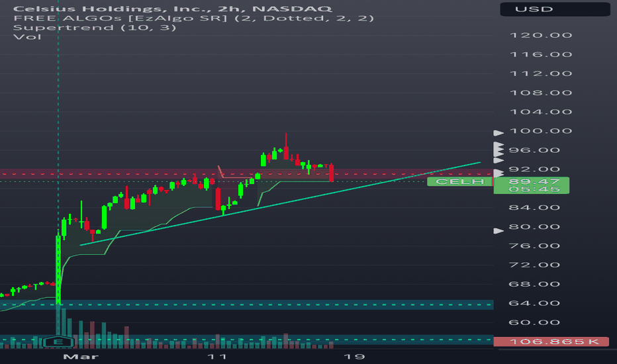Click the Mar date axis label
The image size is (617, 364).
click(81, 357)
